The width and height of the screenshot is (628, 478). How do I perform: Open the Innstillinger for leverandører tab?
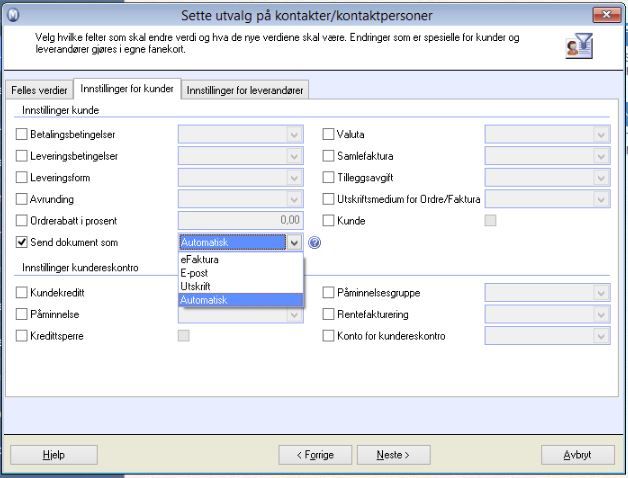click(x=246, y=90)
